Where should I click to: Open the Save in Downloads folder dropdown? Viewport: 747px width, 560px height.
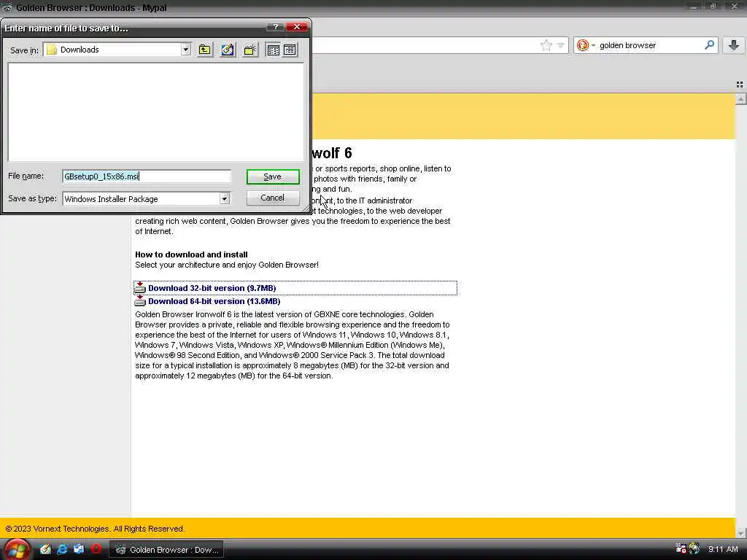(185, 50)
